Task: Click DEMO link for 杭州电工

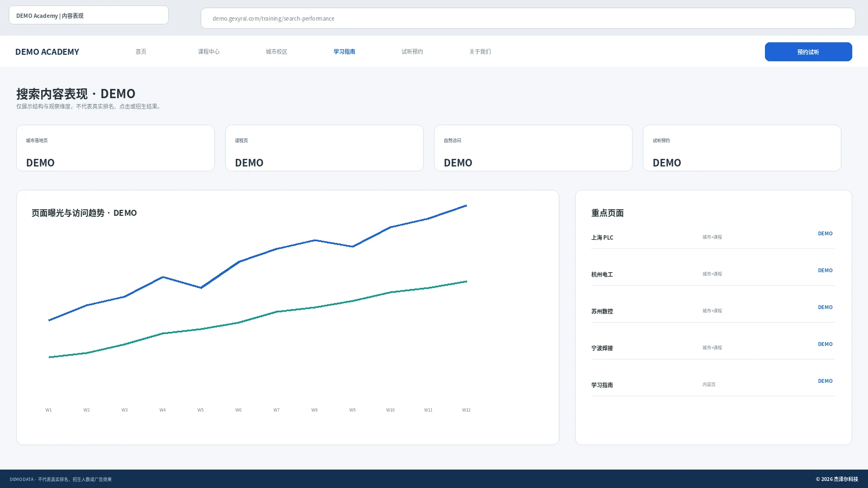Action: (x=825, y=271)
